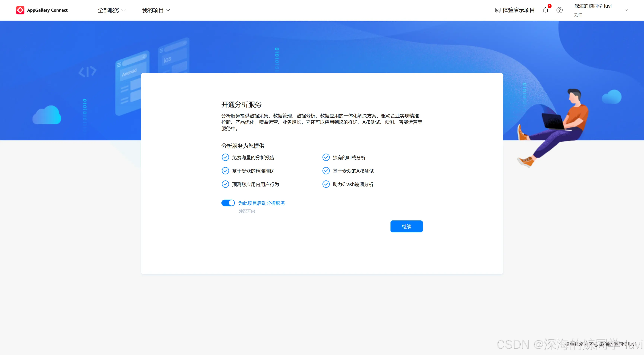Open the notification bell icon
Image resolution: width=644 pixels, height=355 pixels.
545,10
